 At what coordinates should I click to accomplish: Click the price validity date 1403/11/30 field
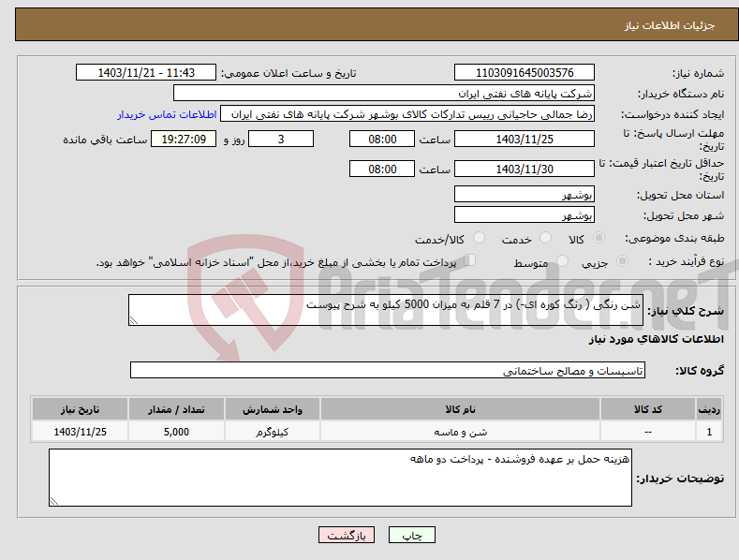tap(525, 169)
